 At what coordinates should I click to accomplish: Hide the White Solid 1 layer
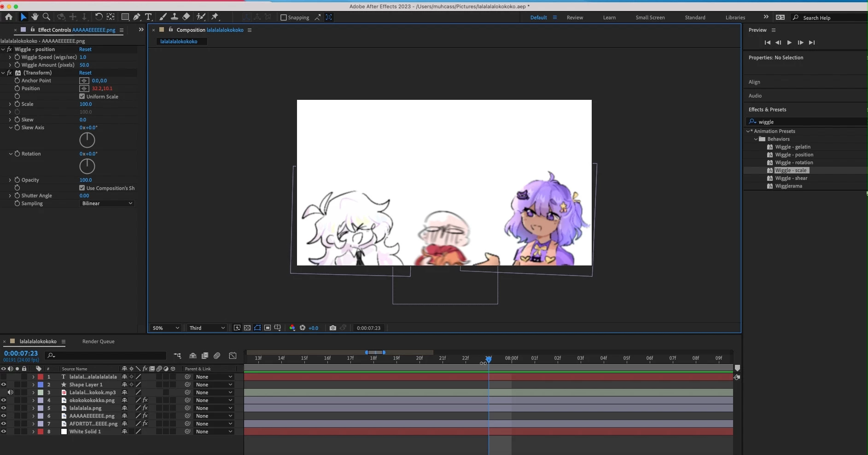(4, 432)
